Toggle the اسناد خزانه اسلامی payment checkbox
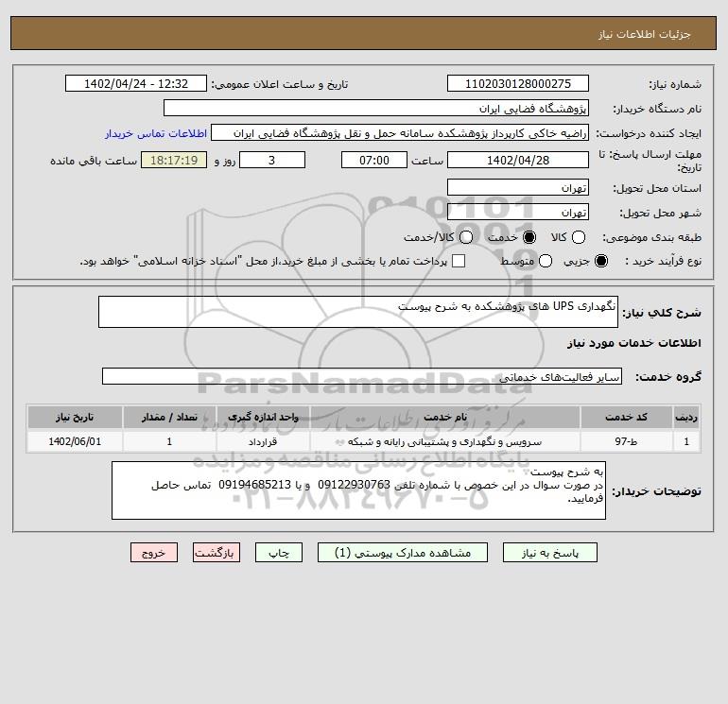 459,261
